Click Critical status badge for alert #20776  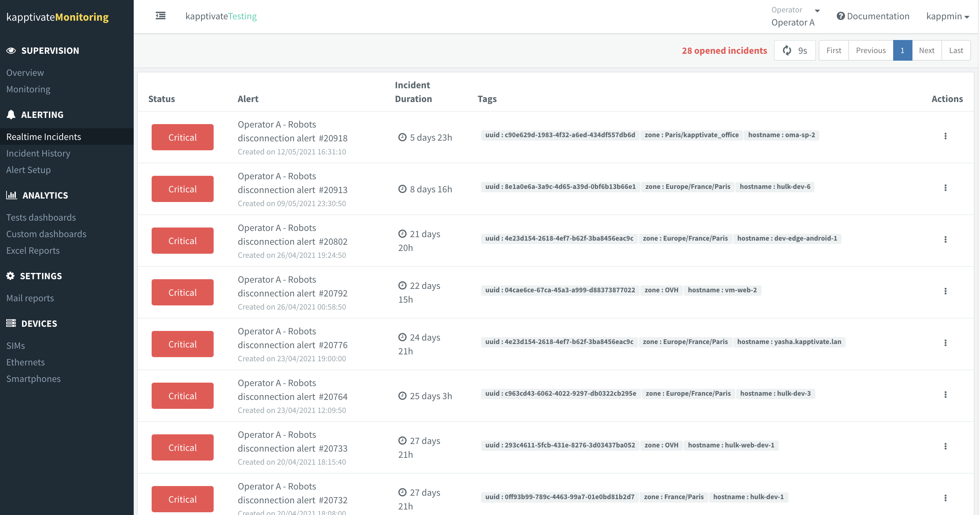point(182,344)
